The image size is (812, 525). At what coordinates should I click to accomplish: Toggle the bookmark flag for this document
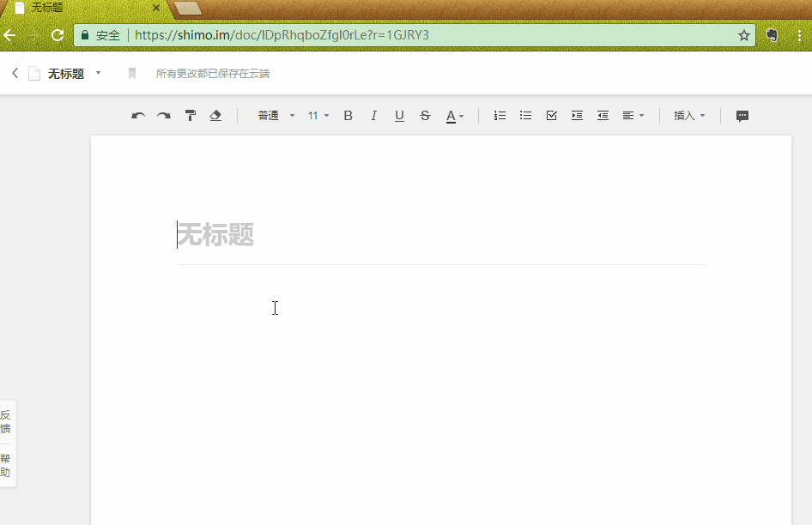pos(132,74)
